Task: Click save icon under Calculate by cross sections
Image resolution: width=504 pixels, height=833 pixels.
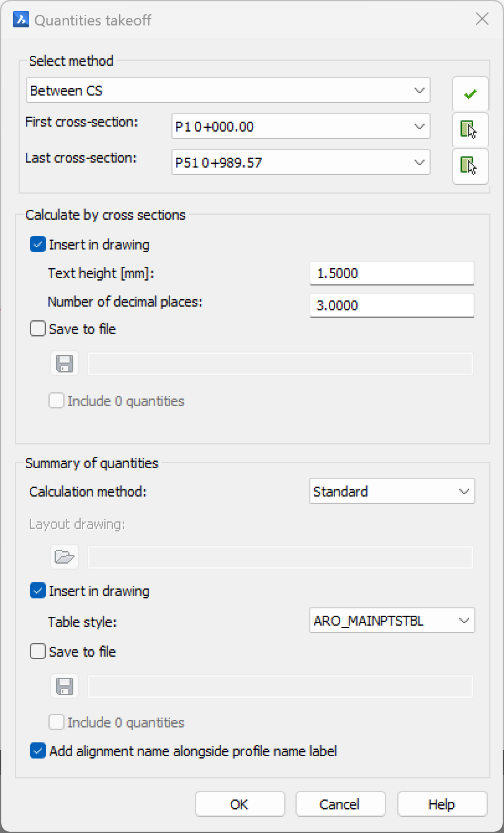Action: (65, 364)
